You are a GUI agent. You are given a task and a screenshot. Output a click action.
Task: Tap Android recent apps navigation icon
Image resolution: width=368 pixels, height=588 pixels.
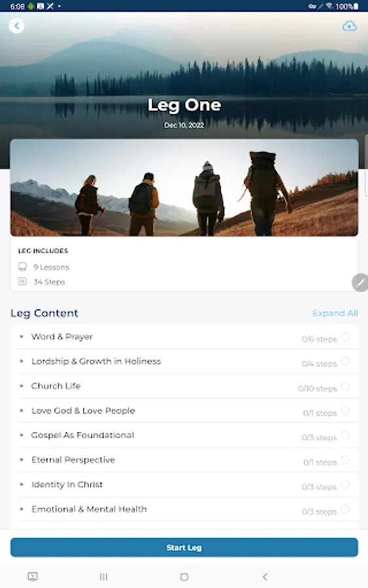pyautogui.click(x=103, y=577)
